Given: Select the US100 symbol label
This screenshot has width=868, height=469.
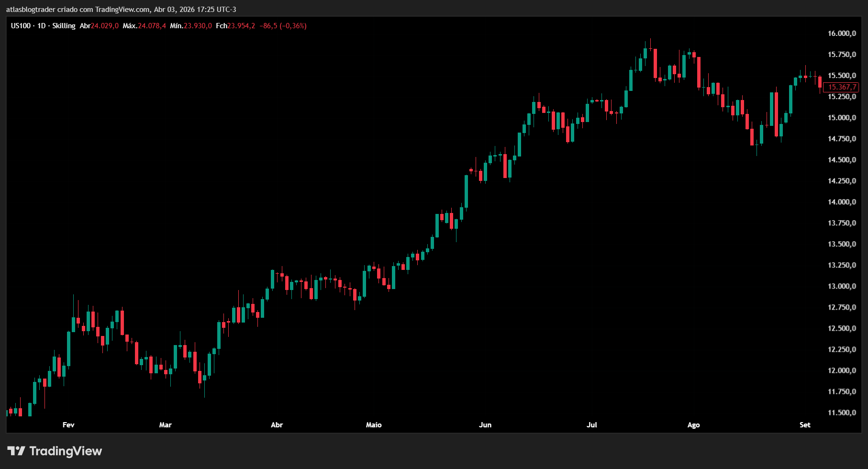Looking at the screenshot, I should (x=21, y=26).
